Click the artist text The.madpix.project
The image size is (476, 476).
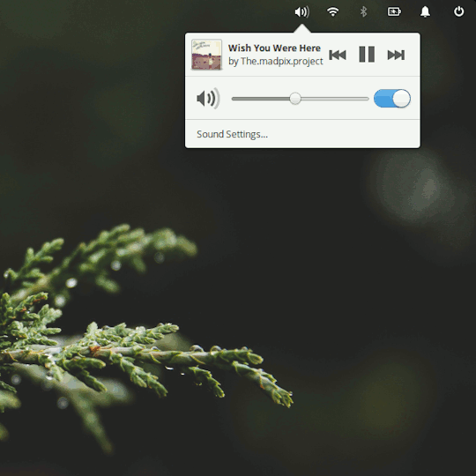click(x=282, y=62)
